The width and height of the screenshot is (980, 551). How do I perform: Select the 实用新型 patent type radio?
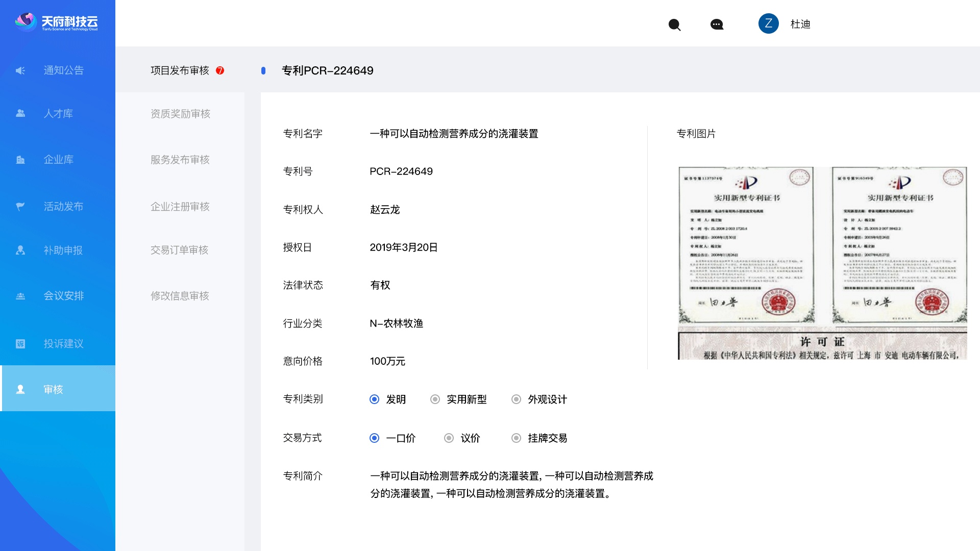pos(435,399)
